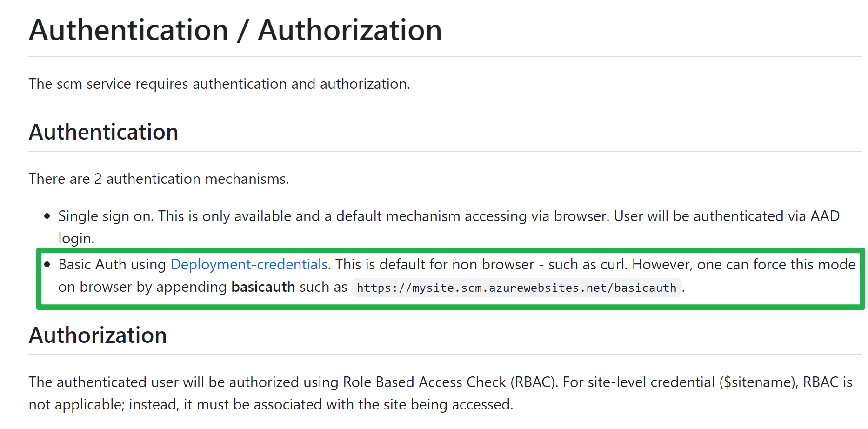Click "There are 2 authentication mechanisms" text
868x429 pixels.
(158, 179)
